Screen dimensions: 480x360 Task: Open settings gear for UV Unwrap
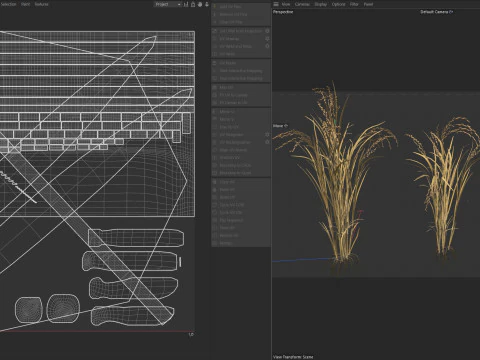point(267,39)
